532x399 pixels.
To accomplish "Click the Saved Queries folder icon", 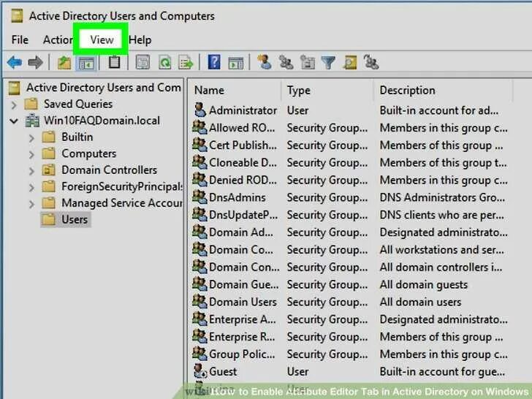I will 31,104.
